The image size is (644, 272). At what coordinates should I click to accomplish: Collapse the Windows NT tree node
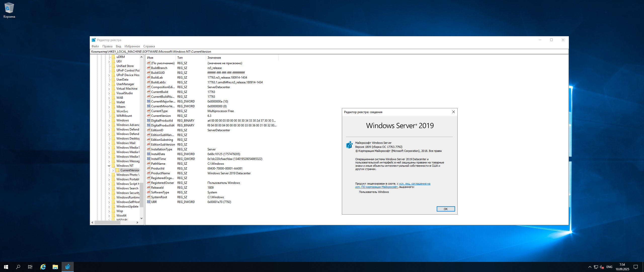(x=109, y=166)
